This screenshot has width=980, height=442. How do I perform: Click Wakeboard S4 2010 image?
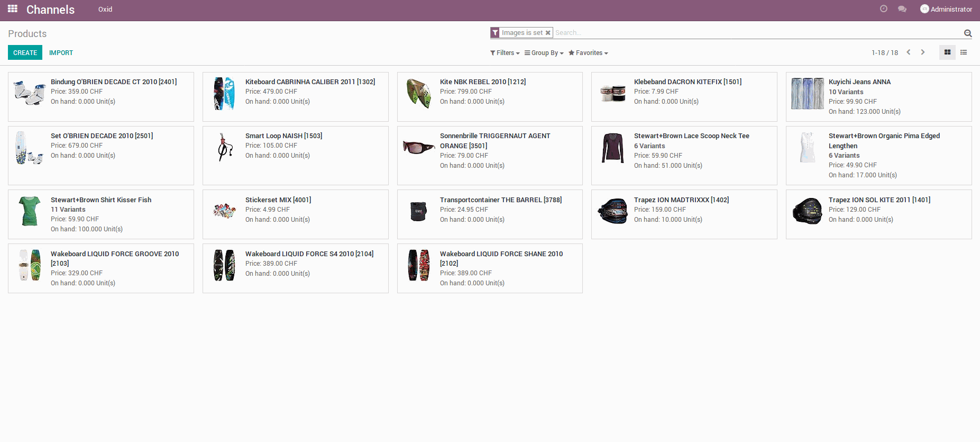pyautogui.click(x=224, y=265)
